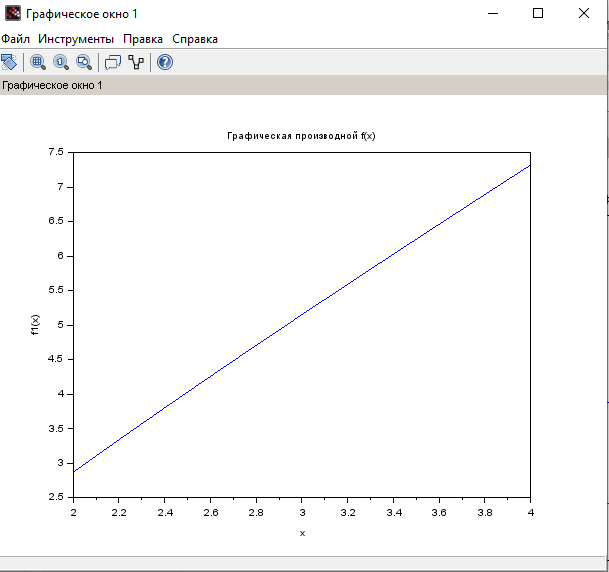Open the polyline curve data editor icon
The image size is (609, 572).
click(136, 62)
